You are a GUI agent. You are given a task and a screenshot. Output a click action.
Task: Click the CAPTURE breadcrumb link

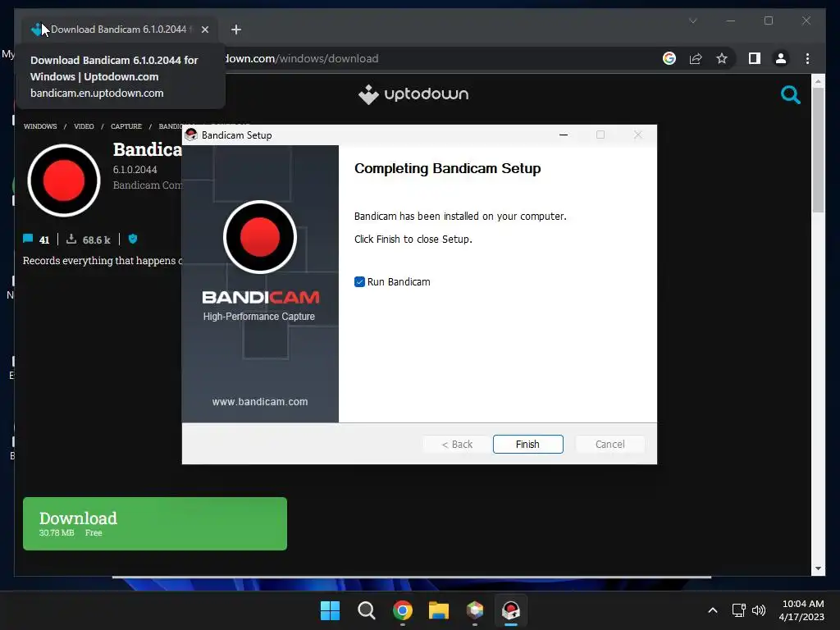126,126
